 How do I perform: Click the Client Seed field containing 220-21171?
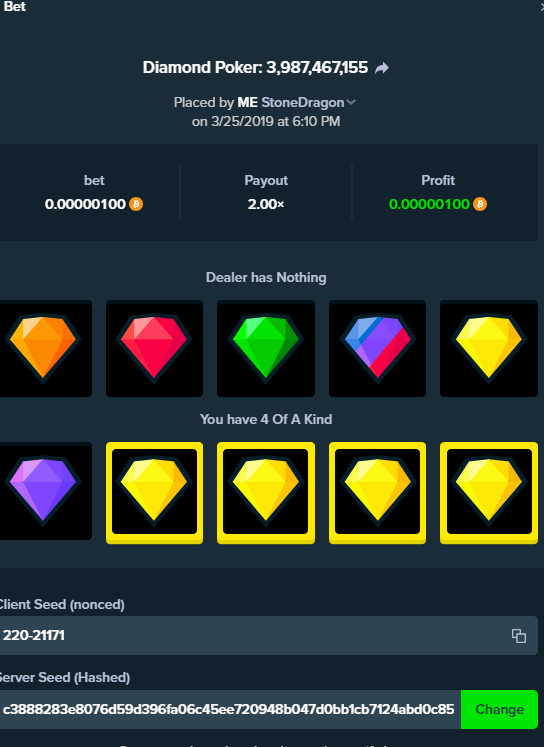point(269,636)
